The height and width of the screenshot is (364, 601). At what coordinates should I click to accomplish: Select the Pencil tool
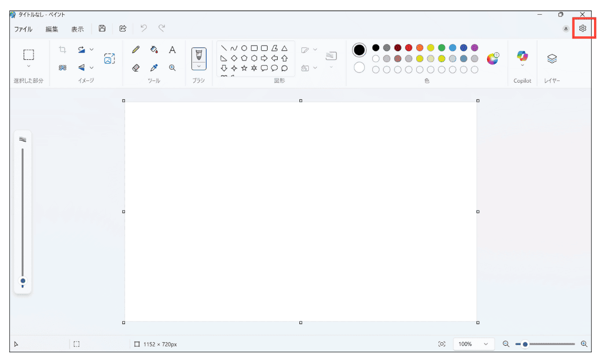click(136, 49)
